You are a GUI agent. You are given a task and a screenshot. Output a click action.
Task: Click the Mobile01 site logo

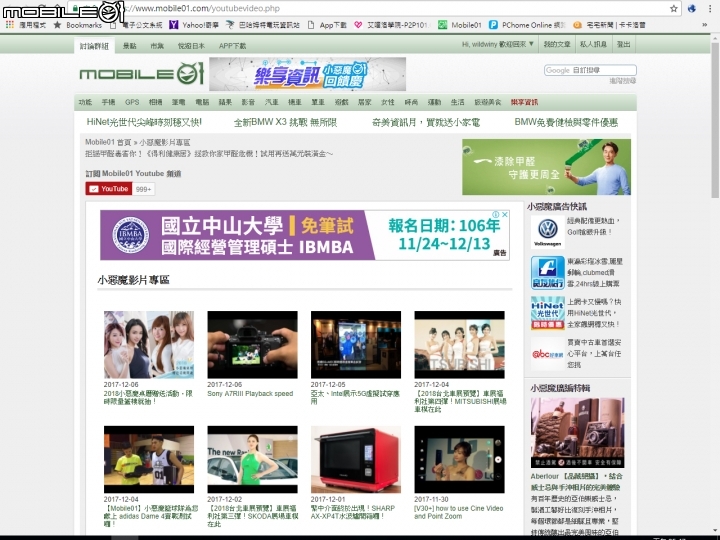pyautogui.click(x=141, y=74)
